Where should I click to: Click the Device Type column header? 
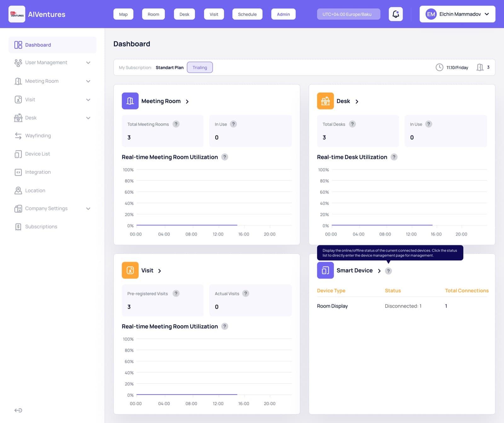coord(331,291)
